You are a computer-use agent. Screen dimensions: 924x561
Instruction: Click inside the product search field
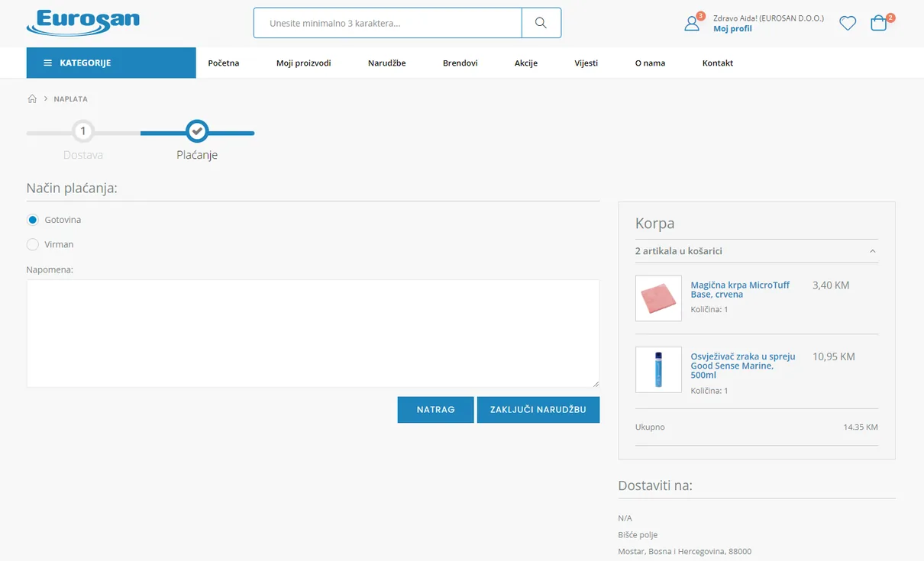(388, 23)
